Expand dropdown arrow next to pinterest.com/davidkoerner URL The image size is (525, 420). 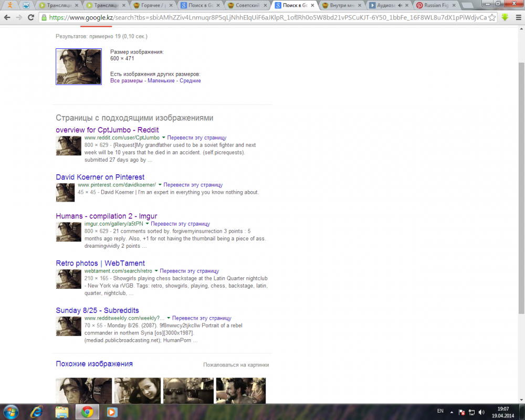[x=160, y=185]
